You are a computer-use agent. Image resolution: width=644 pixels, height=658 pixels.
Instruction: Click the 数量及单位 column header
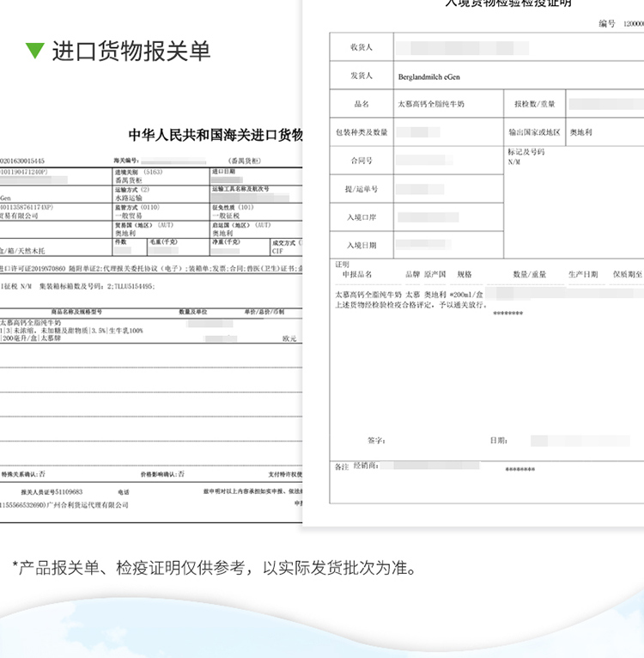click(x=193, y=312)
